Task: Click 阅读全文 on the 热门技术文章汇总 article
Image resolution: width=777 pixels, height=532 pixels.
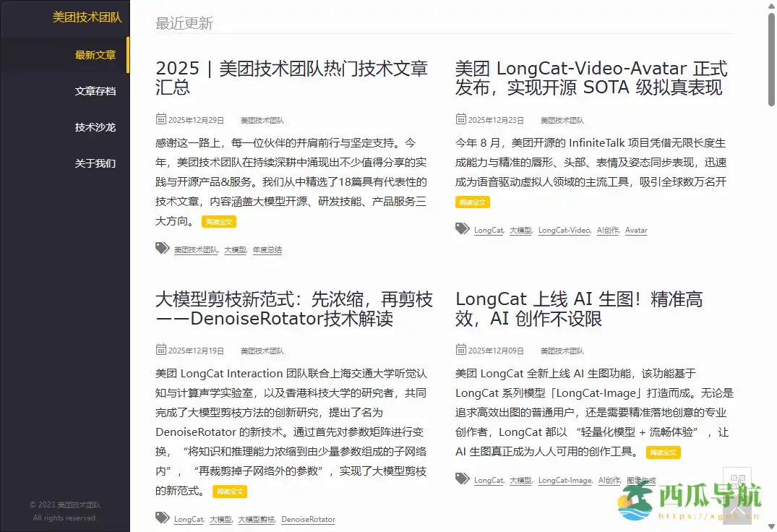Action: [218, 221]
